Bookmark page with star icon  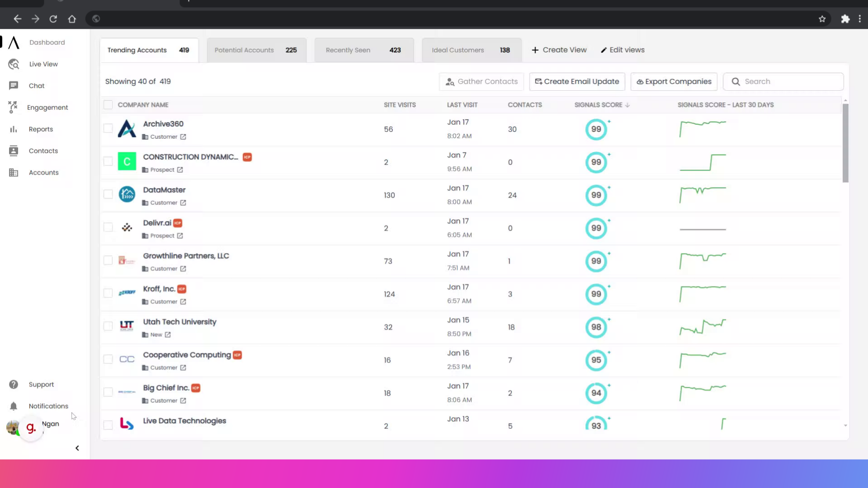click(822, 19)
